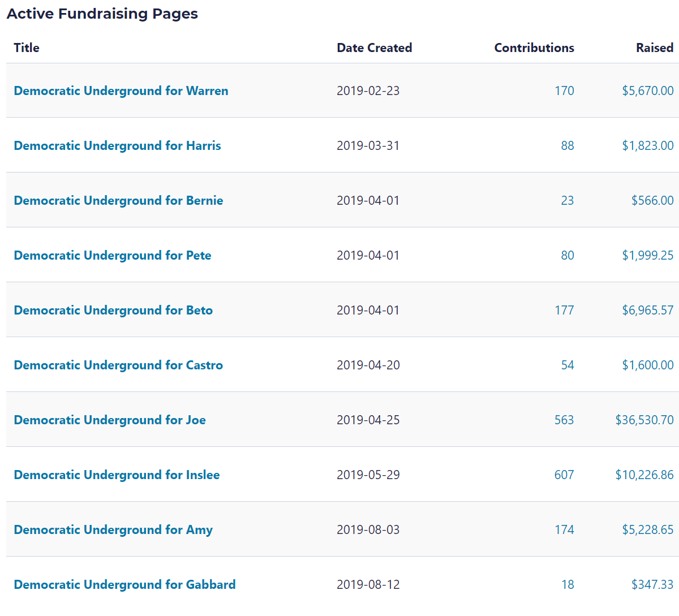Click the Date Created column header
679x616 pixels.
click(374, 48)
